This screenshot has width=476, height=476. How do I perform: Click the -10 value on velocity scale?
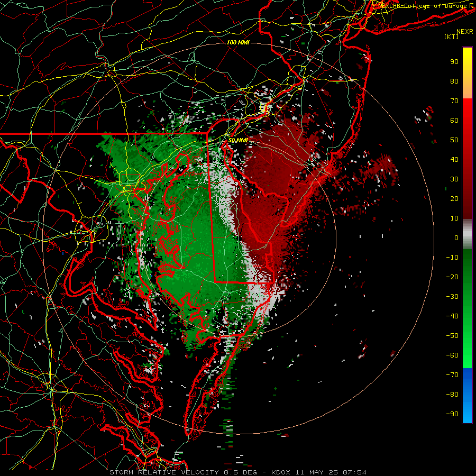(x=452, y=258)
